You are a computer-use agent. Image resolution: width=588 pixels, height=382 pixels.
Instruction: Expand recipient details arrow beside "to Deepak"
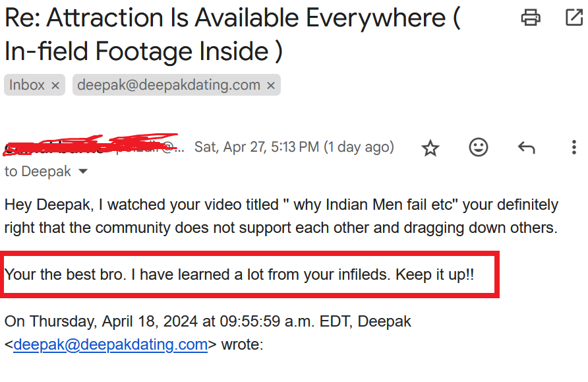point(83,172)
